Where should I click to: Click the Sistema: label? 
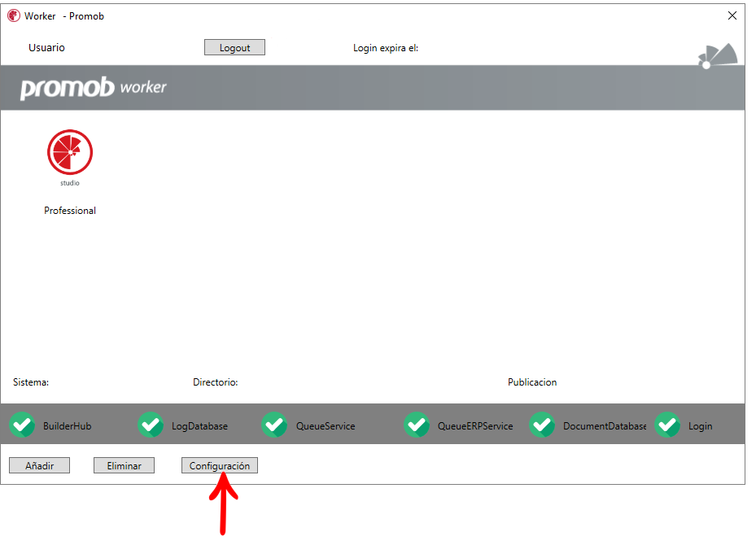pyautogui.click(x=31, y=382)
